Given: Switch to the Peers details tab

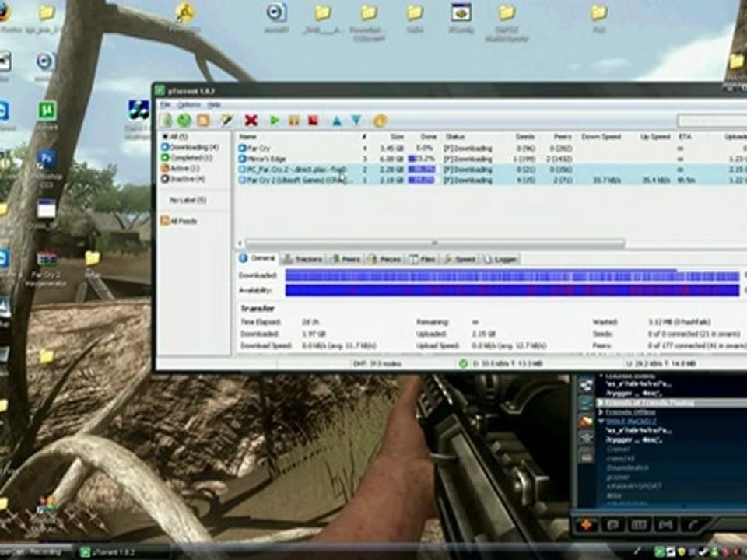Looking at the screenshot, I should click(345, 259).
